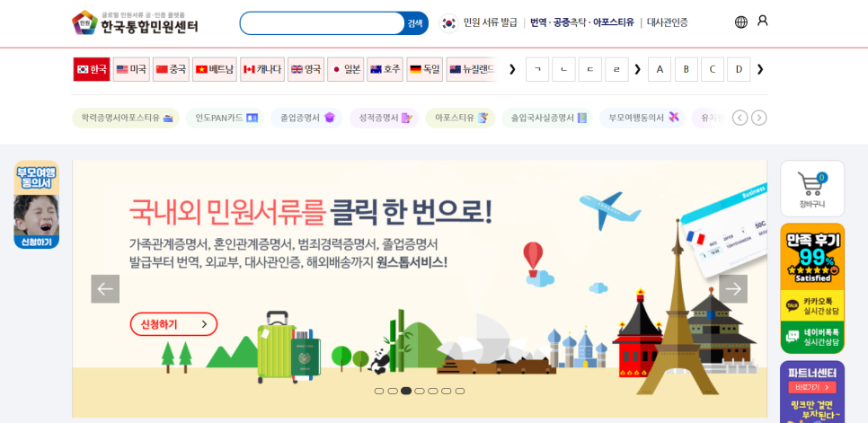The image size is (868, 423).
Task: Open 만족 후기 99% reviews banner
Action: [812, 257]
